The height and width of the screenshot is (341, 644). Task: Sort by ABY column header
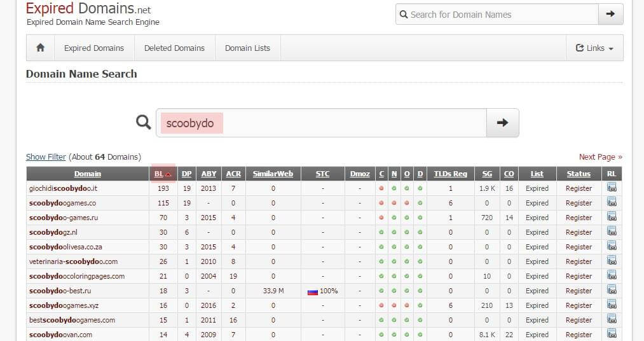coord(209,174)
